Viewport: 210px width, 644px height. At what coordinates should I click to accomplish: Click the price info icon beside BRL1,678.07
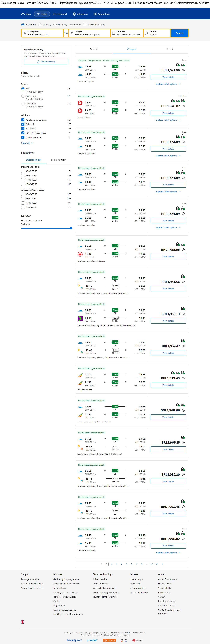pyautogui.click(x=183, y=106)
